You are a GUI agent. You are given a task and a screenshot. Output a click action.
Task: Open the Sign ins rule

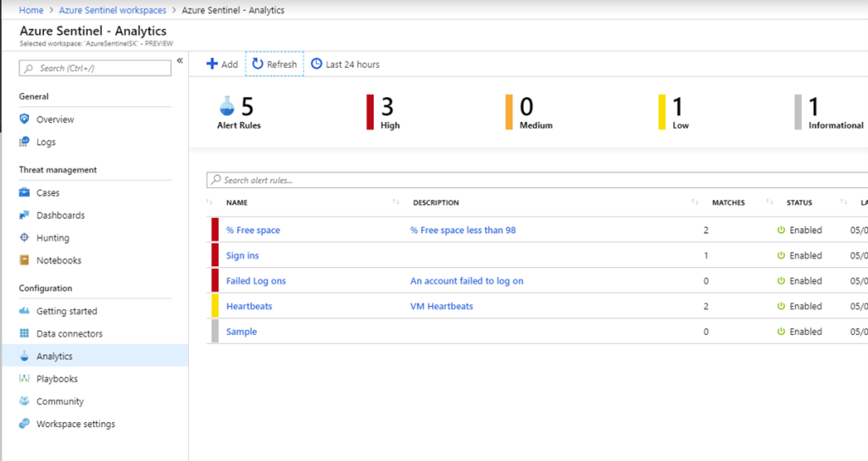[x=242, y=255]
